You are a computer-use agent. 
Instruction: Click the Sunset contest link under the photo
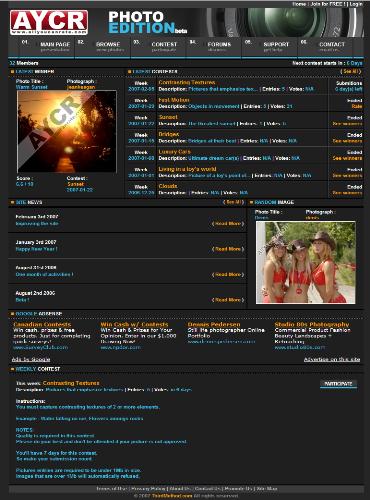point(75,184)
